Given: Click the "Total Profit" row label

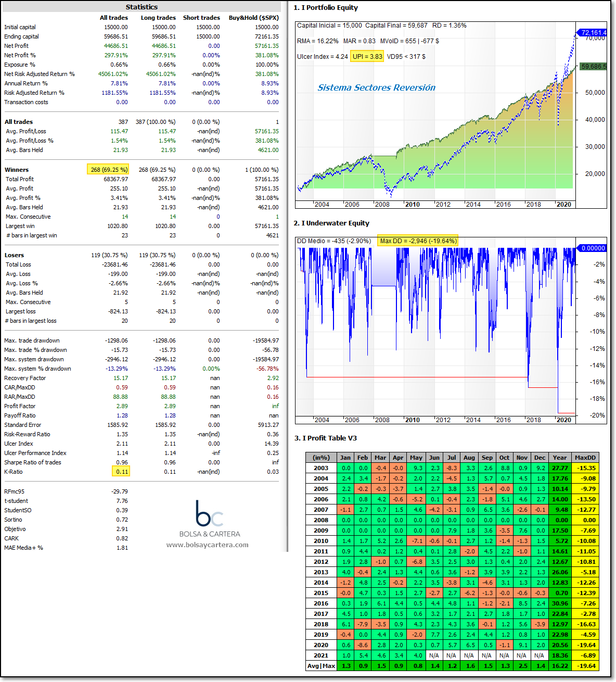Looking at the screenshot, I should pos(20,179).
